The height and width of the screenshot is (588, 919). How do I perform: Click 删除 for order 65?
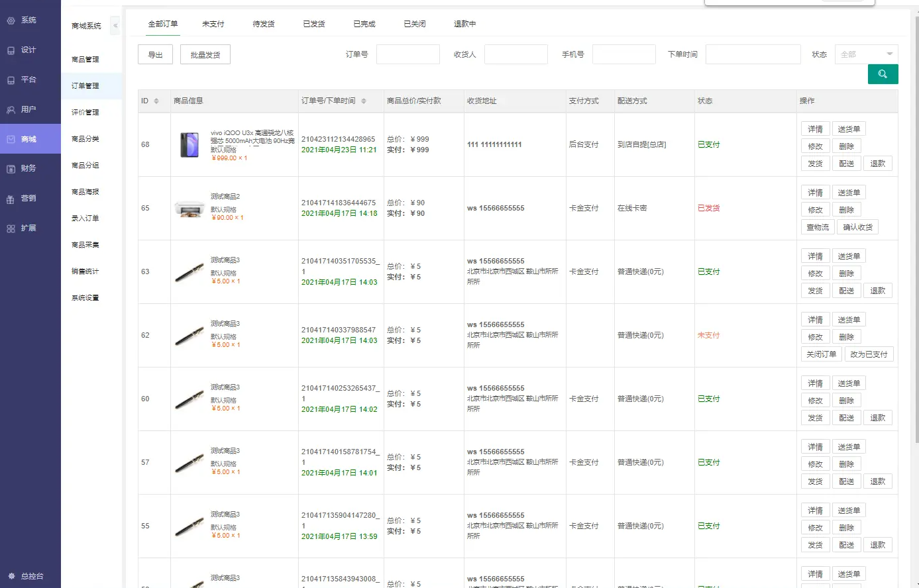point(846,210)
